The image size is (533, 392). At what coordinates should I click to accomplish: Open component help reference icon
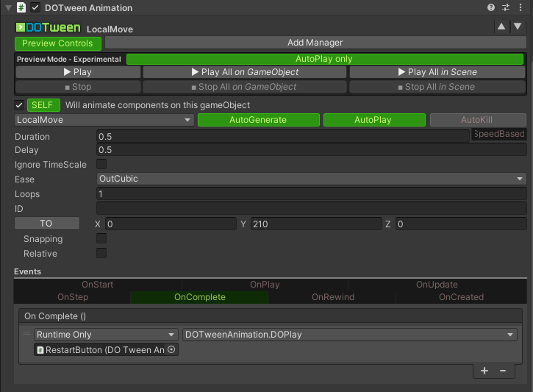point(491,7)
